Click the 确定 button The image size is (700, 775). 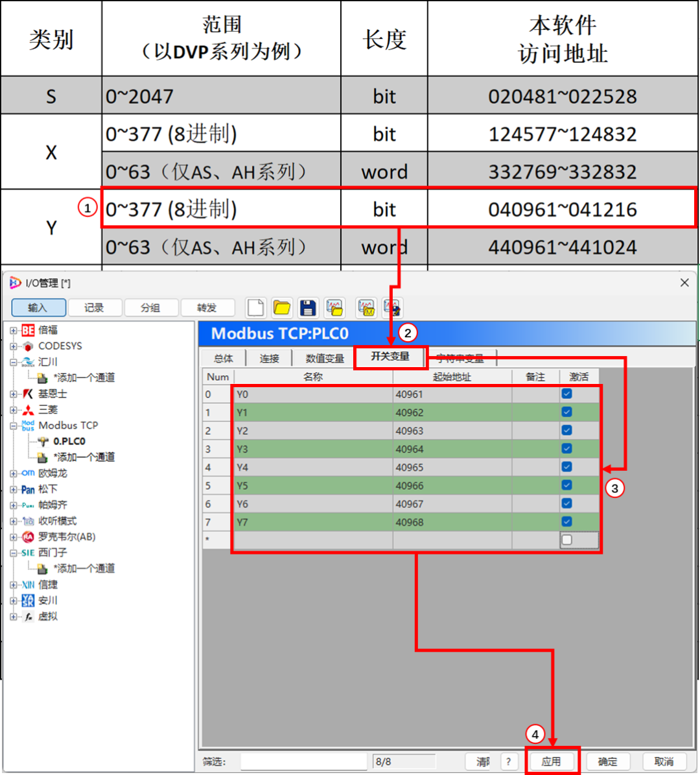pos(607,761)
